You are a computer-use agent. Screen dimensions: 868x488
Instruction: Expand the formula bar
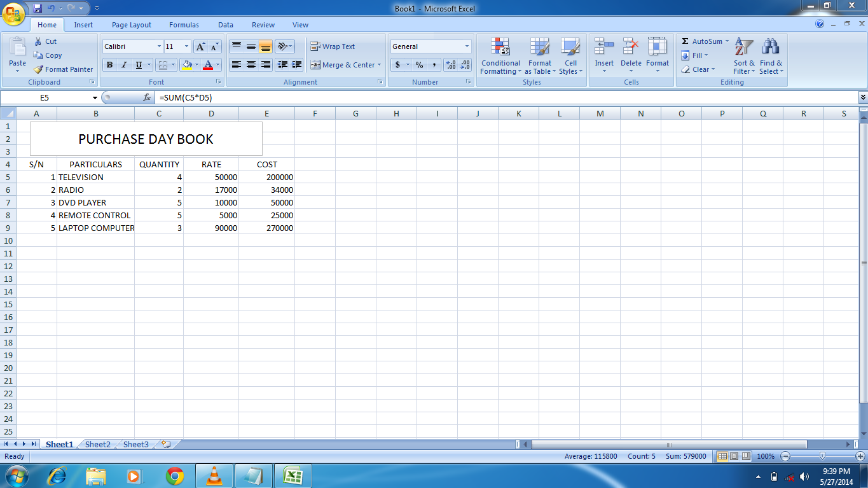click(863, 97)
